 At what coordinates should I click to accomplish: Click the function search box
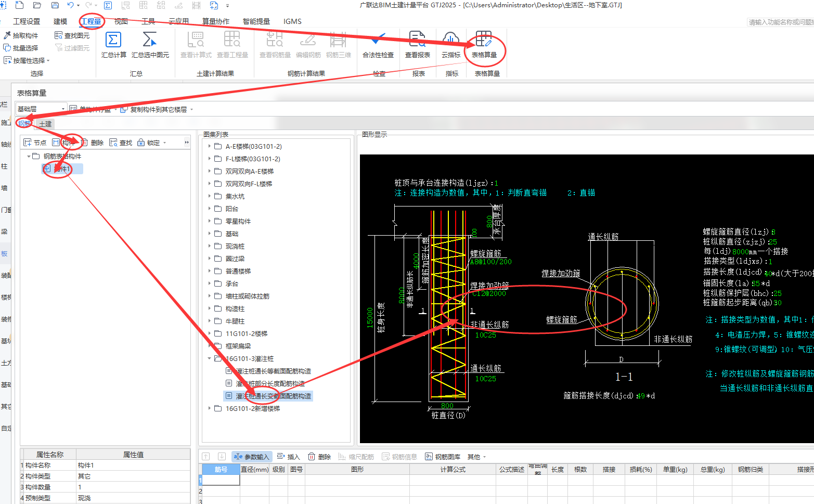pyautogui.click(x=780, y=22)
